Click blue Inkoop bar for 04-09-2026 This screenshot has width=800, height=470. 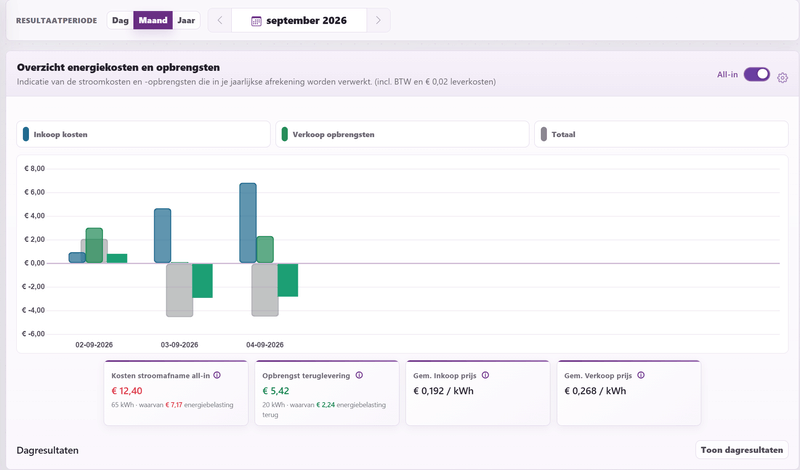point(248,223)
